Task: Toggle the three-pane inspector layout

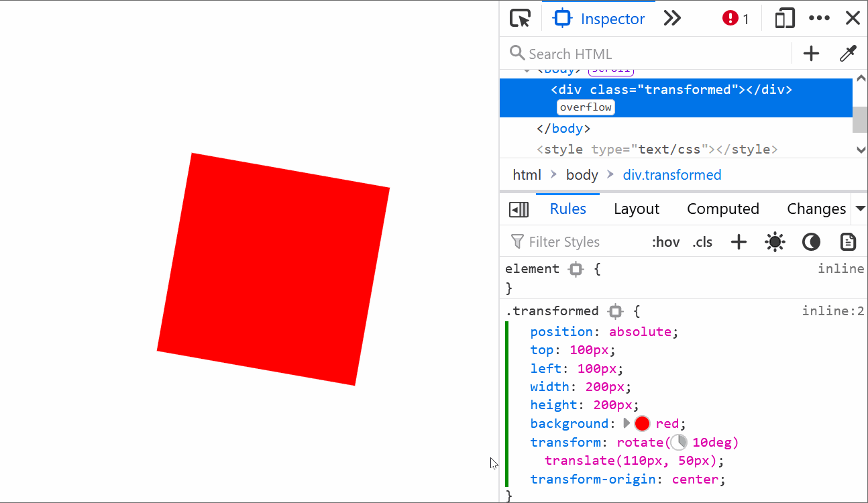Action: click(519, 209)
